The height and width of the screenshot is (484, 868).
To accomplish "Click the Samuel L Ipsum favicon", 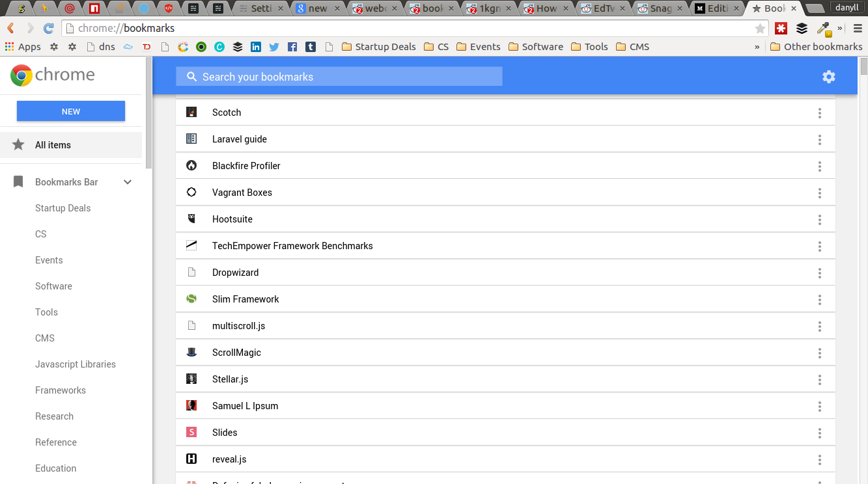I will point(191,405).
